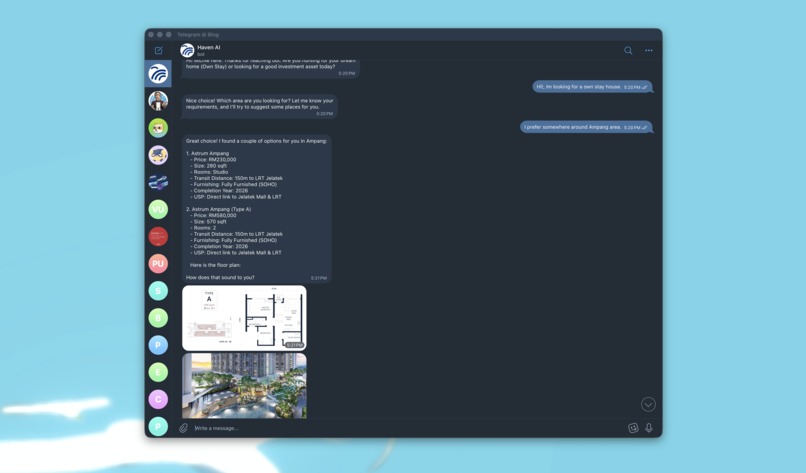Open the chat with the man photo avatar
Image resolution: width=806 pixels, height=473 pixels.
(x=158, y=101)
